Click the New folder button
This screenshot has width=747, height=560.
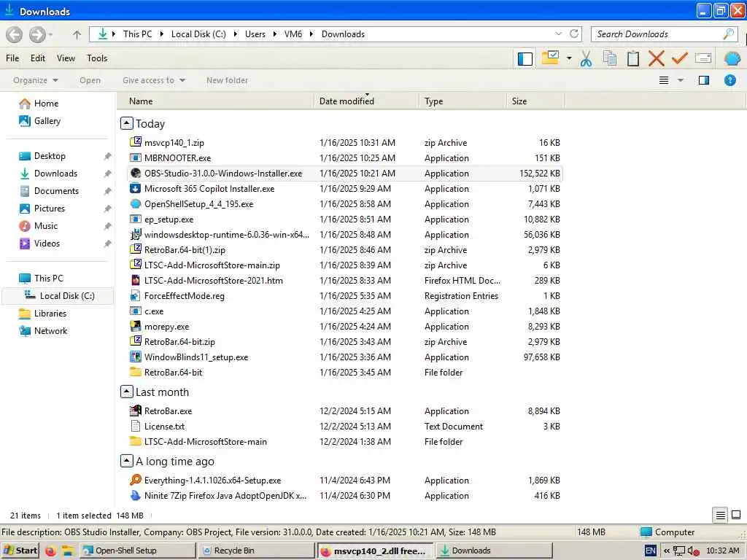point(228,80)
